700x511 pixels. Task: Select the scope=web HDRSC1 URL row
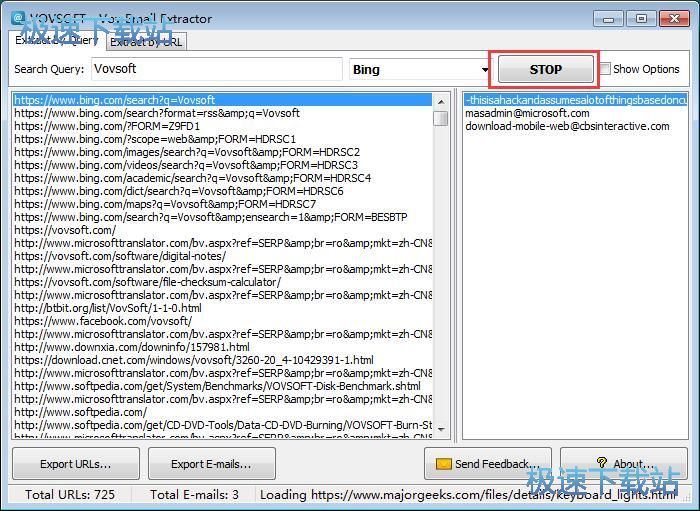[x=222, y=139]
